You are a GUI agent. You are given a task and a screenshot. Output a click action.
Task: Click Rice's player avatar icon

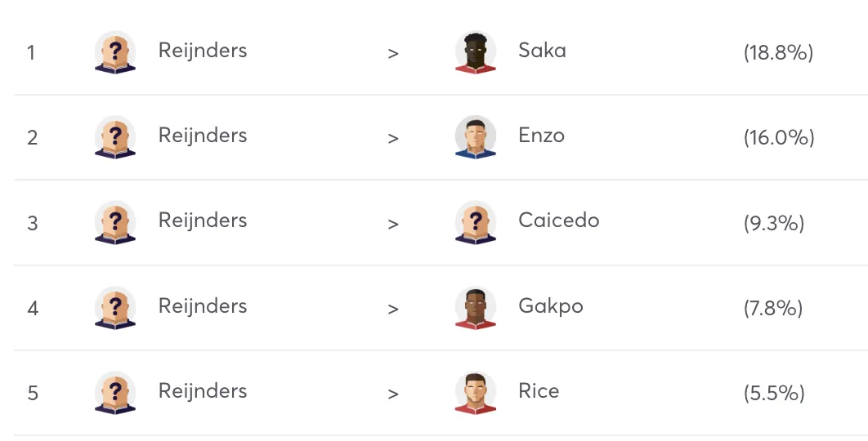[x=476, y=393]
